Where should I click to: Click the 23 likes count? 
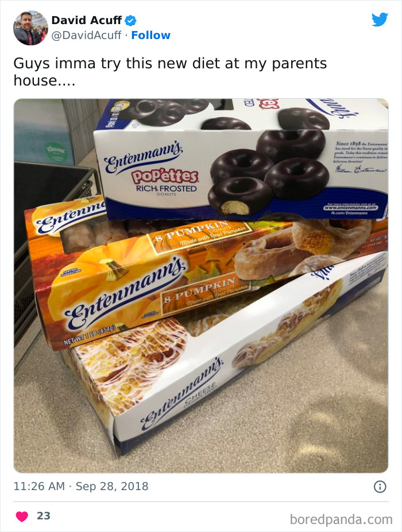44,516
